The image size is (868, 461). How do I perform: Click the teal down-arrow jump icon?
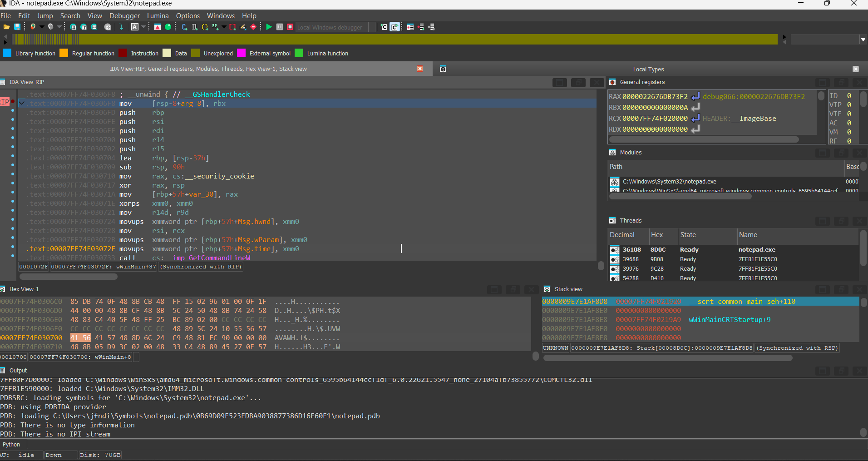(121, 27)
